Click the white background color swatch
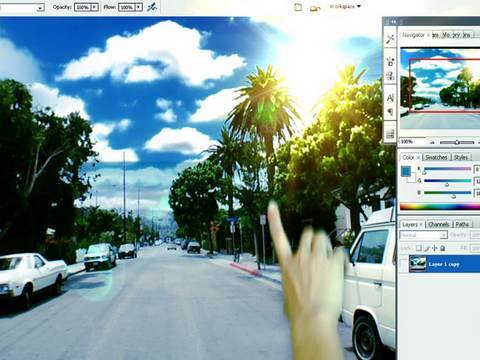Image resolution: width=480 pixels, height=360 pixels. pos(413,179)
